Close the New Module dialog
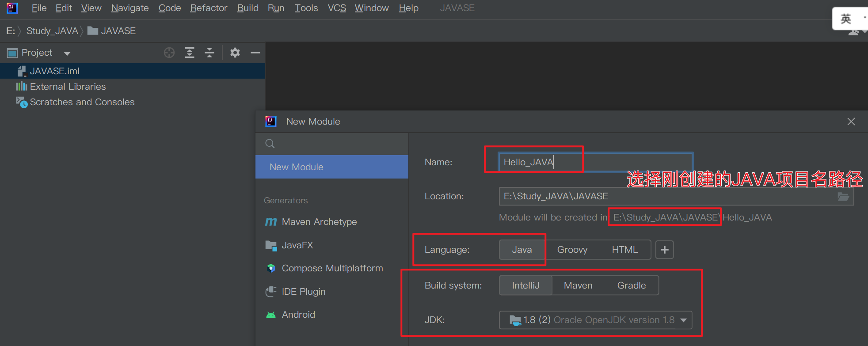 (851, 122)
